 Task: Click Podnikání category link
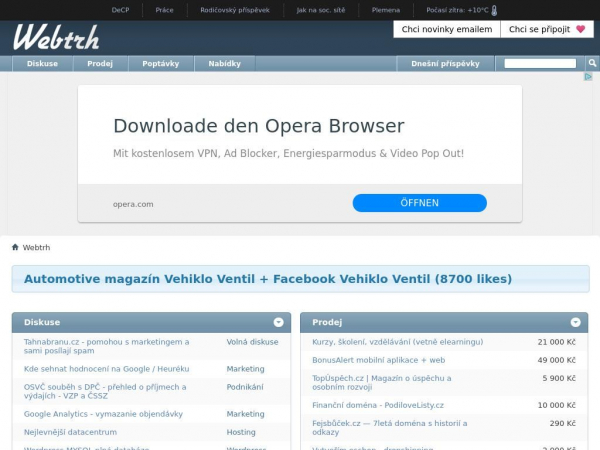point(245,387)
